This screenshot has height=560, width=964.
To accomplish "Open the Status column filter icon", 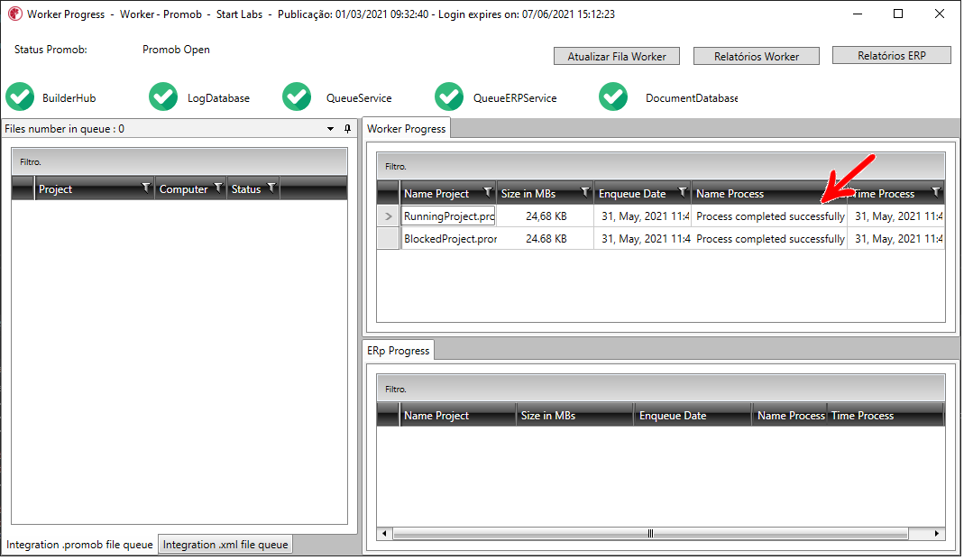I will pyautogui.click(x=271, y=188).
